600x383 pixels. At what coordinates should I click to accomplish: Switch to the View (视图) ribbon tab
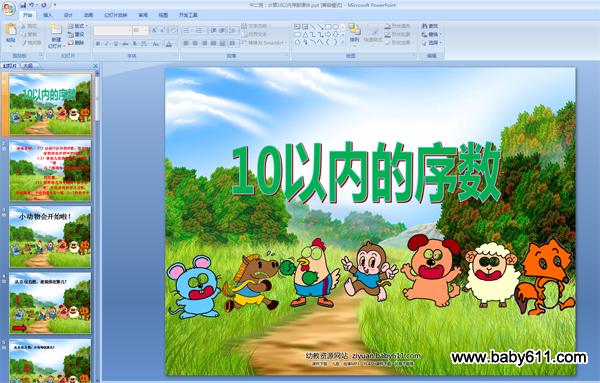pyautogui.click(x=163, y=15)
